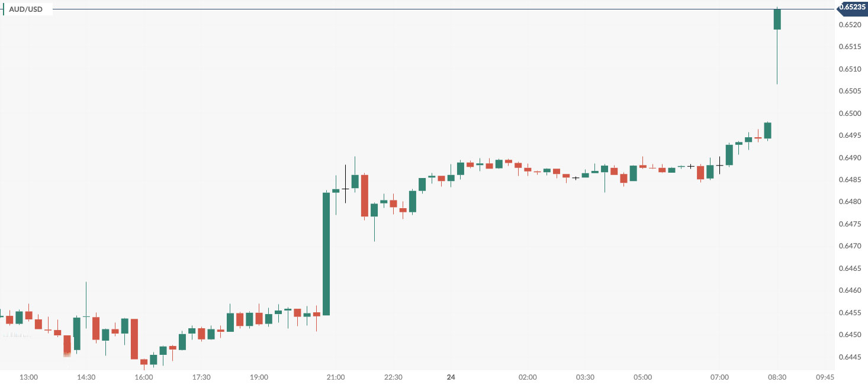Click the 0.6470 price scale label

[x=850, y=246]
